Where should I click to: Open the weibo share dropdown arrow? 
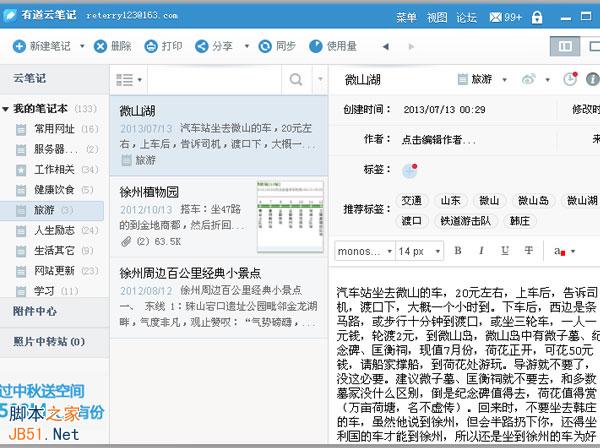click(547, 80)
